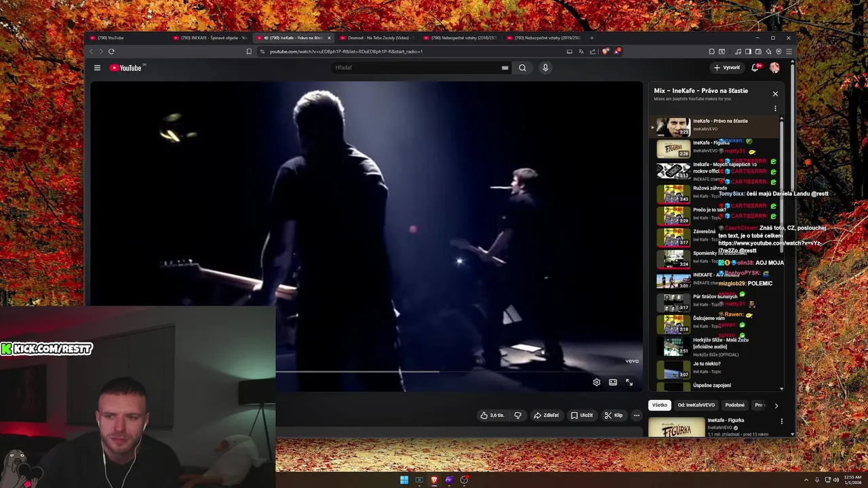Viewport: 868px width, 488px height.
Task: Play Prečo je to tak? from mix
Action: point(715,215)
